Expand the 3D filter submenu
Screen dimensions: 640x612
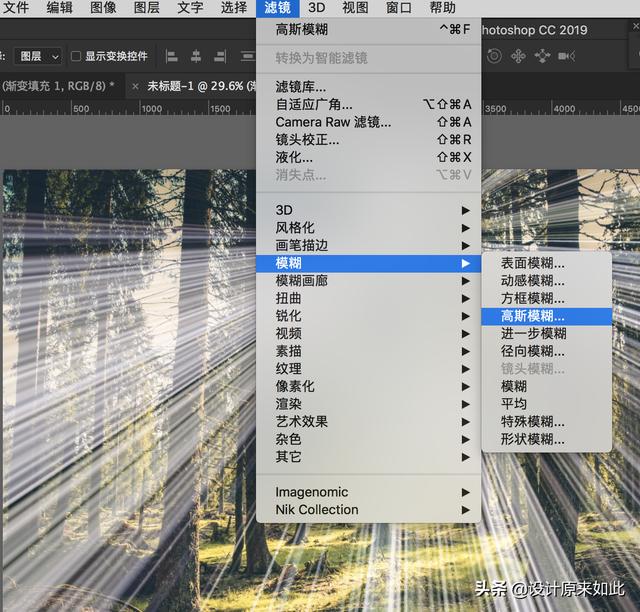[x=369, y=210]
